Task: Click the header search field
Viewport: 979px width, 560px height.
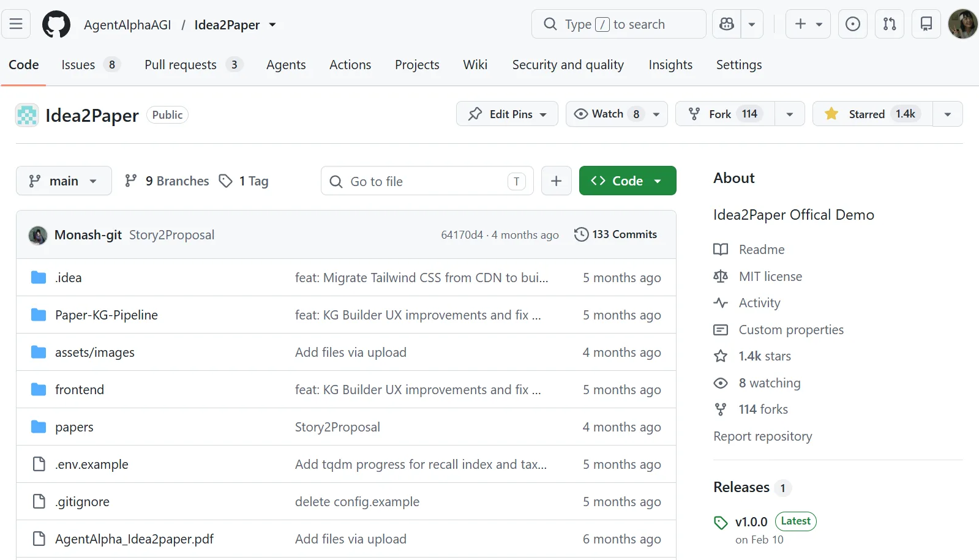Action: (618, 24)
